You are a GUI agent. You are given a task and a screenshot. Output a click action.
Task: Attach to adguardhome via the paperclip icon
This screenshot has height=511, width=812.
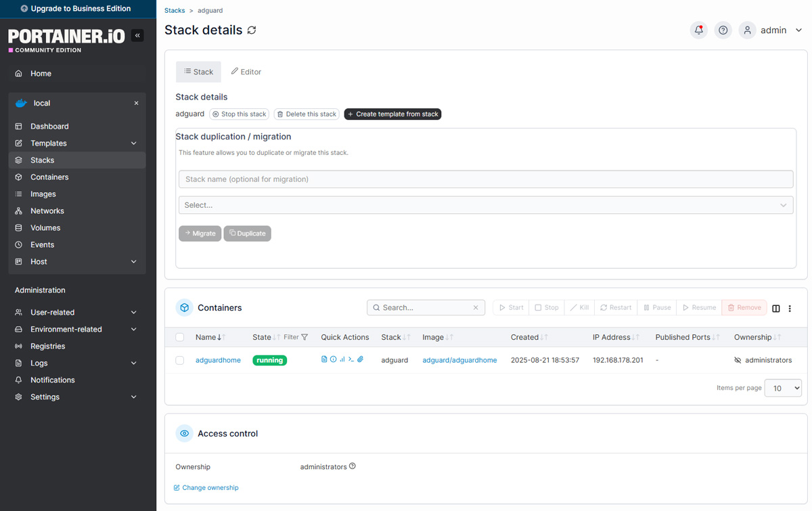[361, 359]
